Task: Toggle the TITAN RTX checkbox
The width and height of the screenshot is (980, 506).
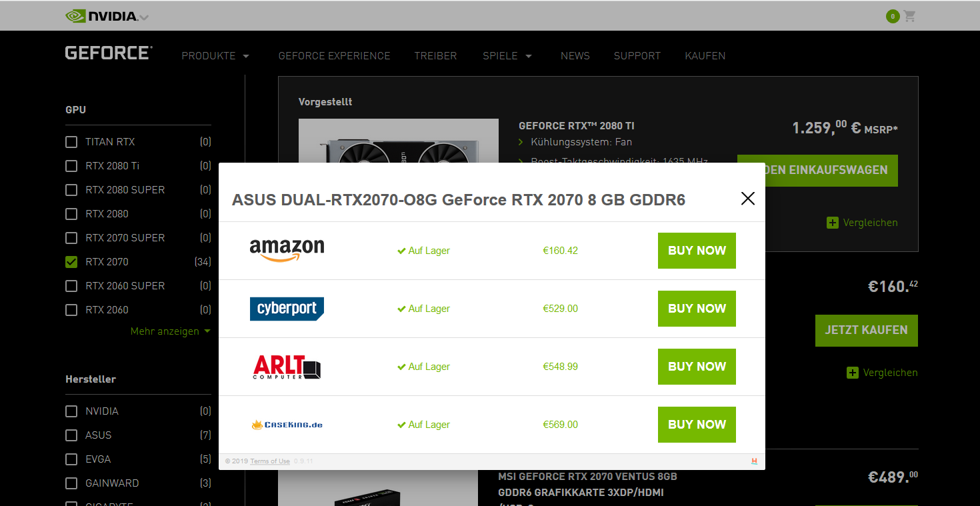Action: click(x=71, y=142)
